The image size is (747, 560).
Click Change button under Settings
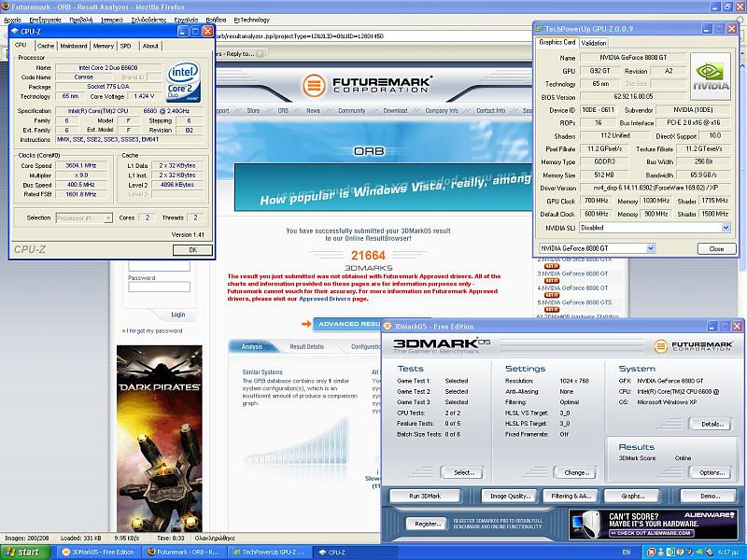point(576,472)
